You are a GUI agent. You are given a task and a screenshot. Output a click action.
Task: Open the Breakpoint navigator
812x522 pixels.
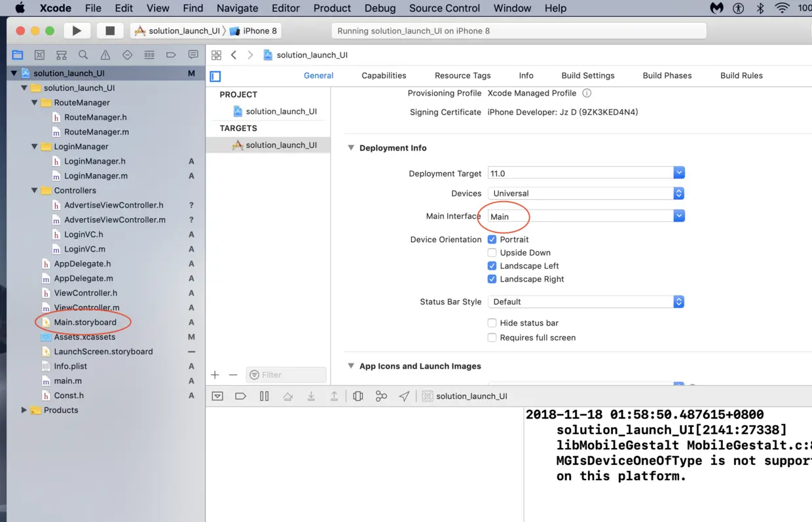(171, 55)
